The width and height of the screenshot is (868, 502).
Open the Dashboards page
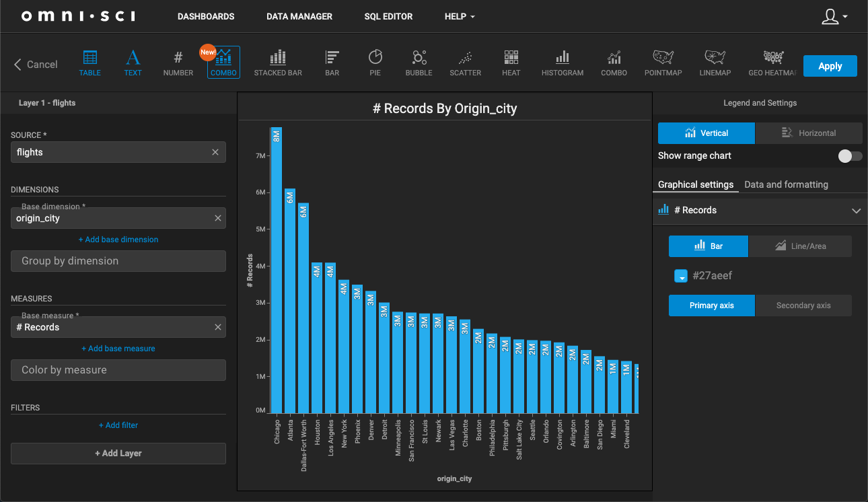(x=206, y=16)
